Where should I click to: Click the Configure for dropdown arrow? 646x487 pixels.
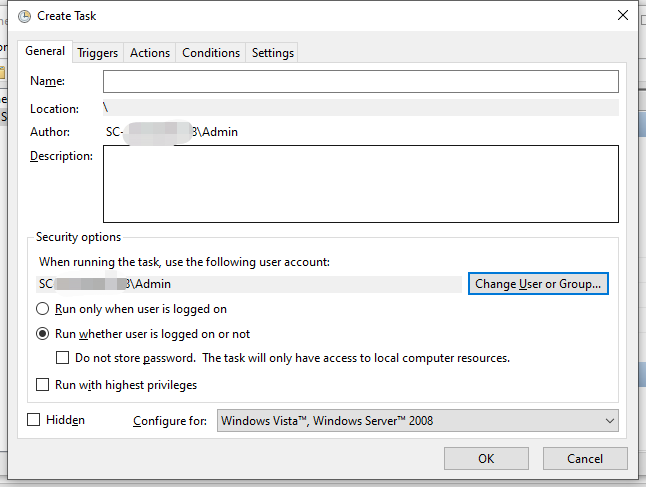[x=610, y=421]
